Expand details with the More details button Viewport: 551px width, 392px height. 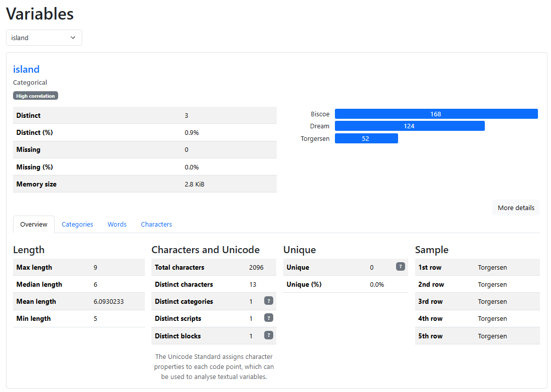516,208
